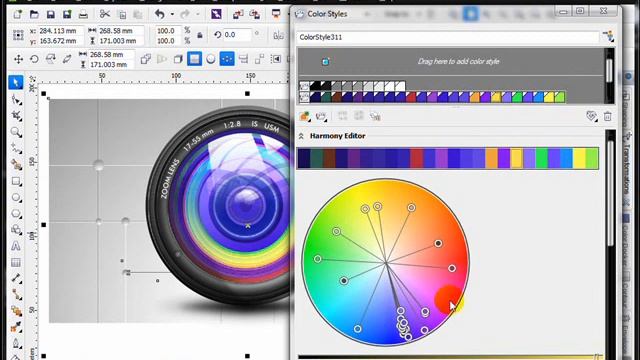Select the Smart Fill tool
This screenshot has width=640, height=360.
[x=16, y=164]
